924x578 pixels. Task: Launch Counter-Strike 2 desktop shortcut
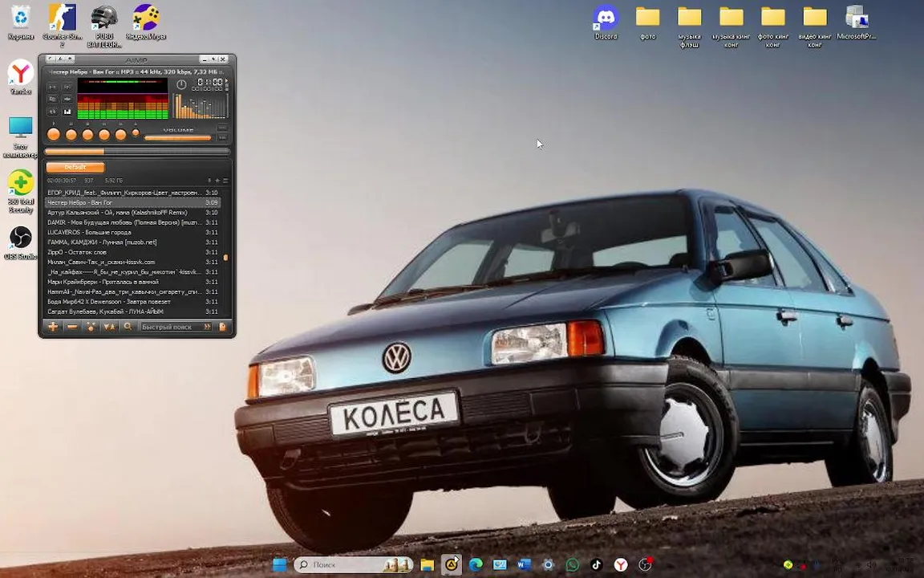tap(63, 25)
